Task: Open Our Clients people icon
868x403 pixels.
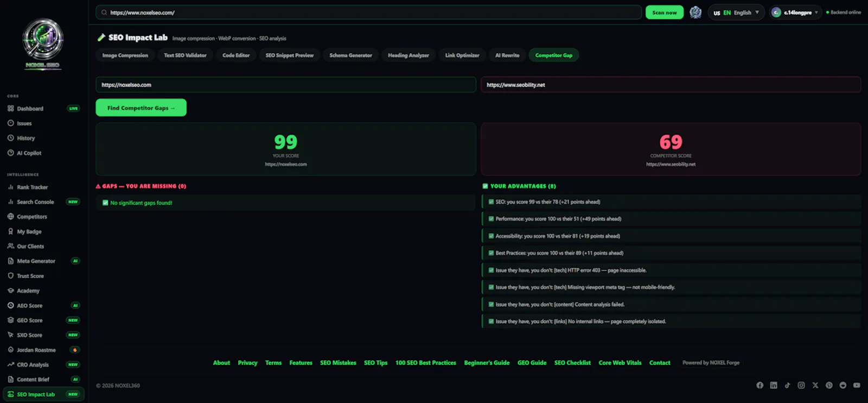Action: (x=10, y=246)
